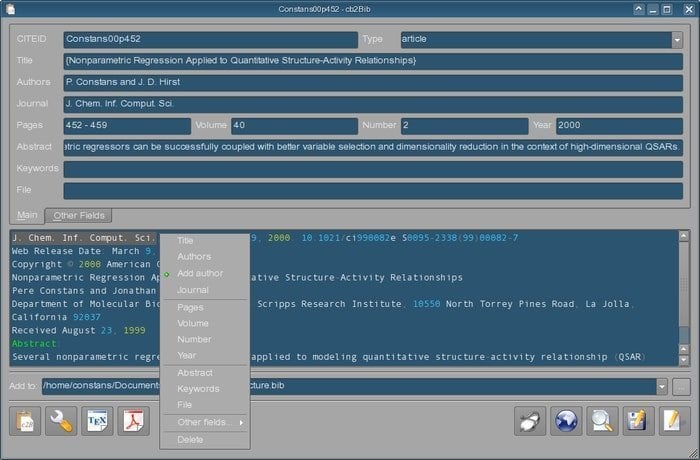Click the application icon in title bar
This screenshot has width=700, height=460.
pyautogui.click(x=10, y=9)
